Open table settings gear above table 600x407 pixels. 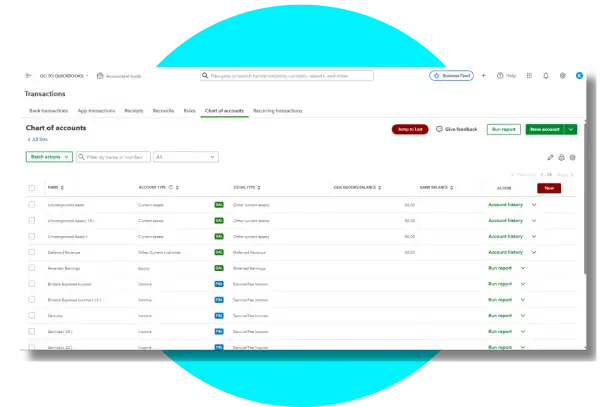point(572,157)
